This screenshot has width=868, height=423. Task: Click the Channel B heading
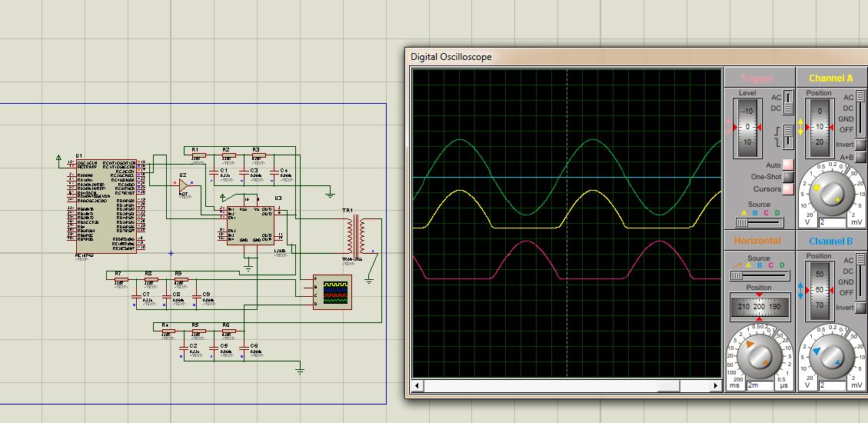(831, 241)
